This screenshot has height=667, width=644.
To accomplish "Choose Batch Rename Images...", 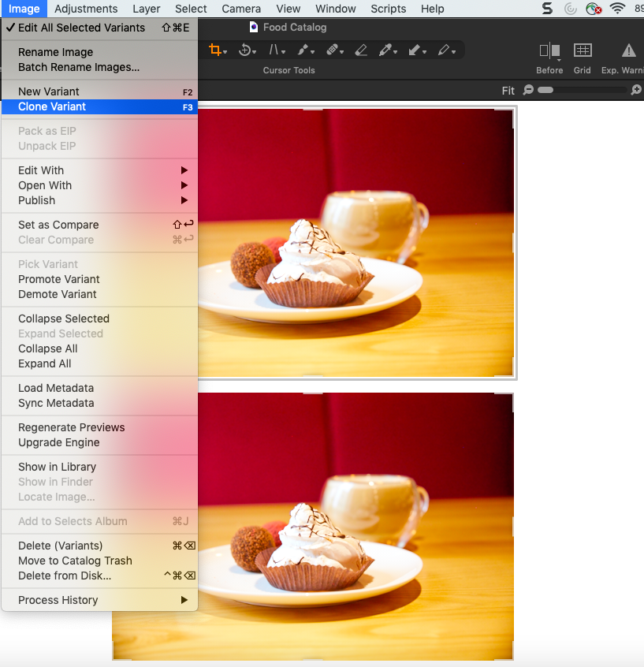I will tap(99, 67).
